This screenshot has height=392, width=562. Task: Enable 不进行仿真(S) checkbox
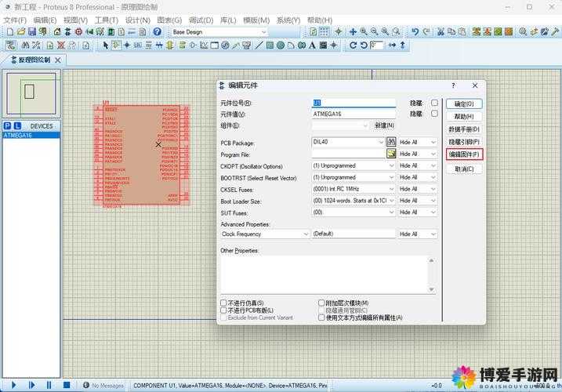[223, 303]
